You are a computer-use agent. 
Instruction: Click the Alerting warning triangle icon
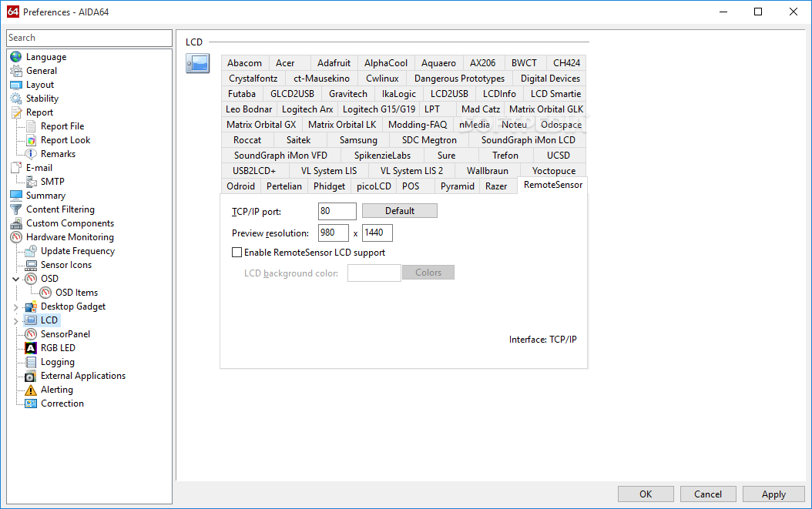tap(31, 390)
